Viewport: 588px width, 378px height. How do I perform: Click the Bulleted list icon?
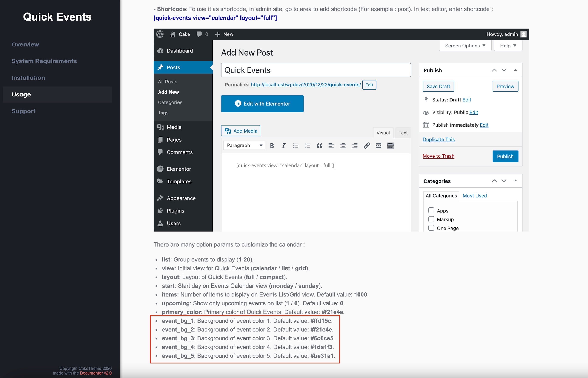(x=296, y=146)
